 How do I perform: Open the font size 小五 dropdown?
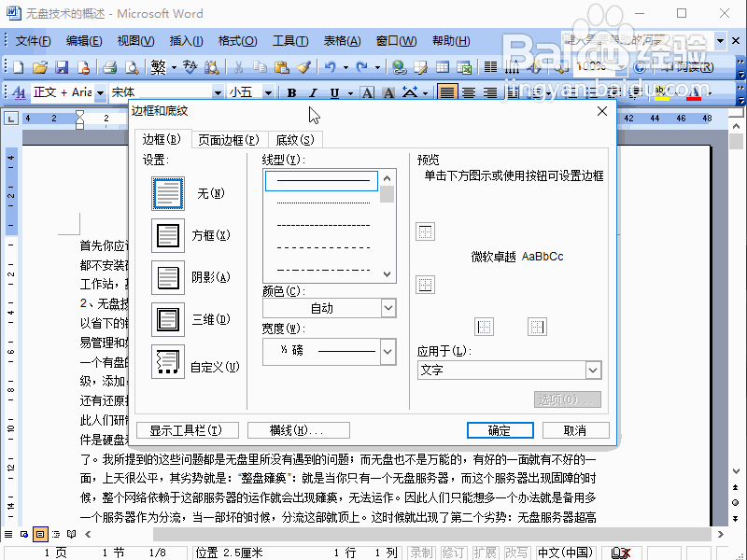268,92
